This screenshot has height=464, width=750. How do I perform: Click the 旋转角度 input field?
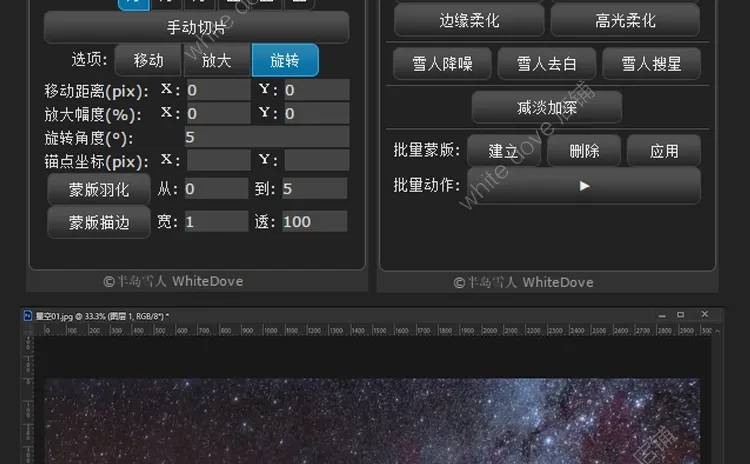point(267,137)
